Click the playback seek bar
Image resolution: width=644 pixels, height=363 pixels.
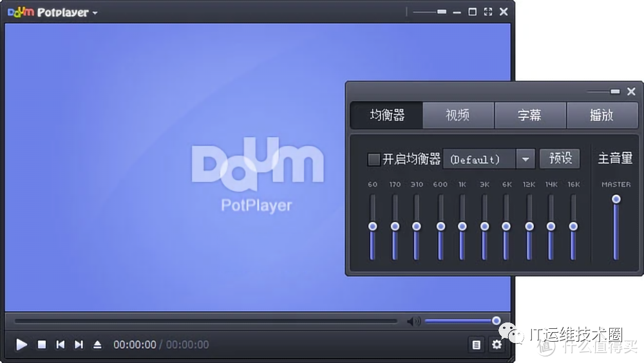[206, 321]
